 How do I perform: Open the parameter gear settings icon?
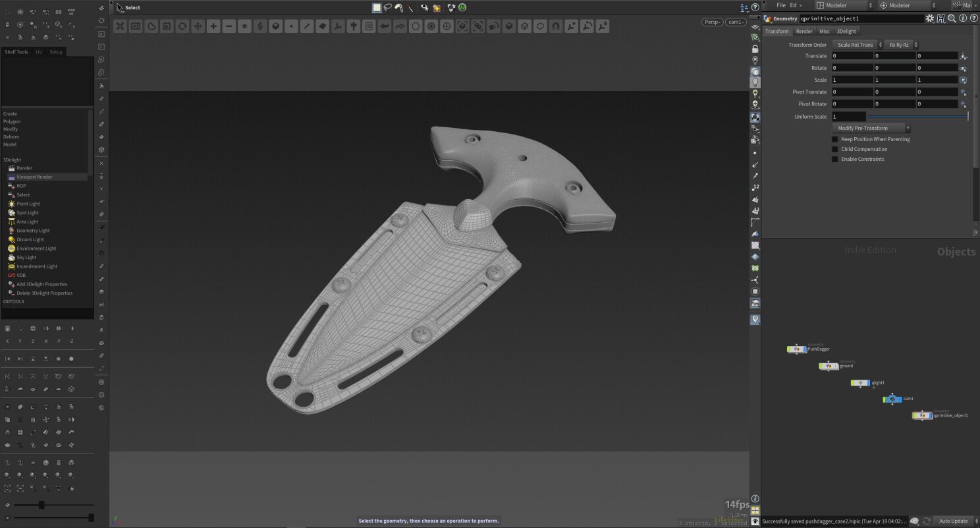click(x=930, y=18)
